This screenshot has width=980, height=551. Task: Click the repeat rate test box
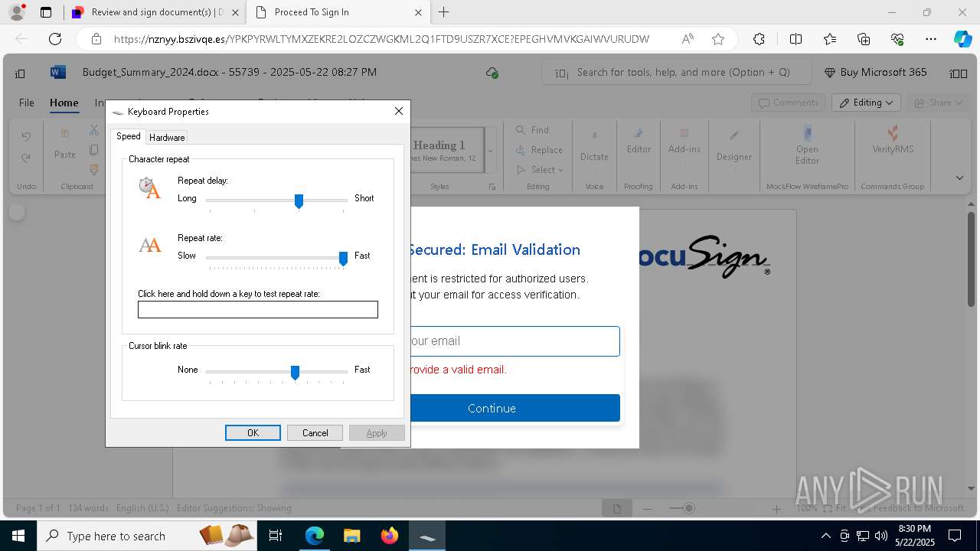click(258, 309)
